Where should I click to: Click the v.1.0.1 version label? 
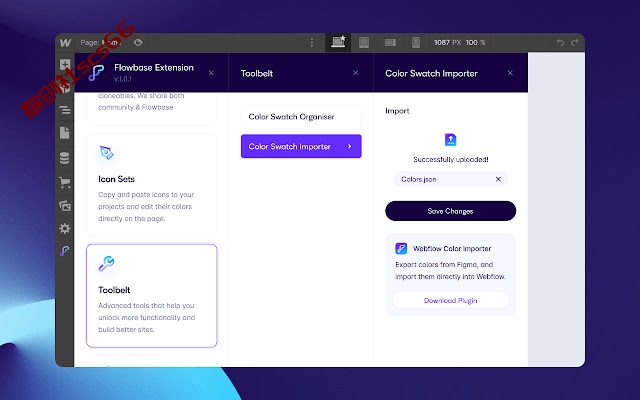[x=123, y=79]
